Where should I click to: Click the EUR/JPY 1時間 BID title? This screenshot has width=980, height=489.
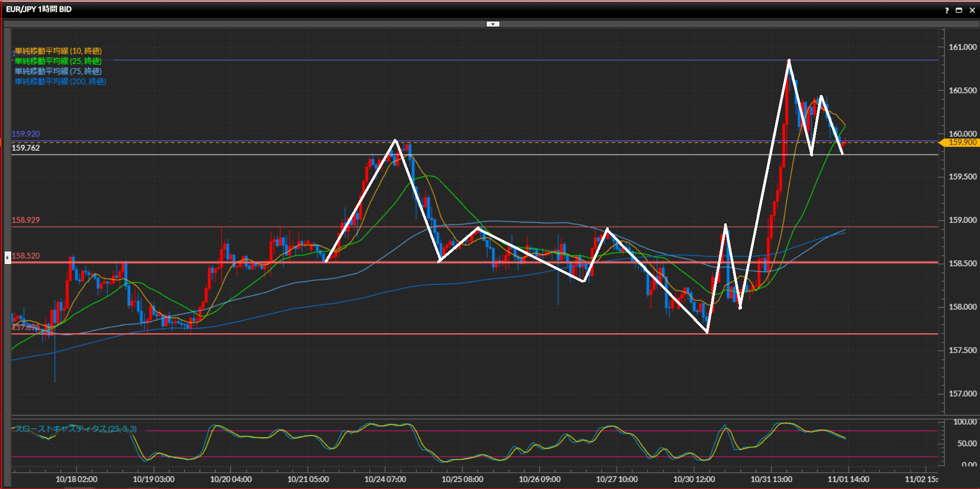point(39,9)
